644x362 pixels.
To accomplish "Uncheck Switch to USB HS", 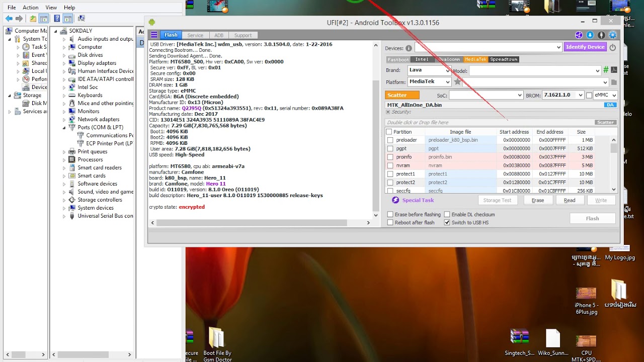I will tap(447, 223).
